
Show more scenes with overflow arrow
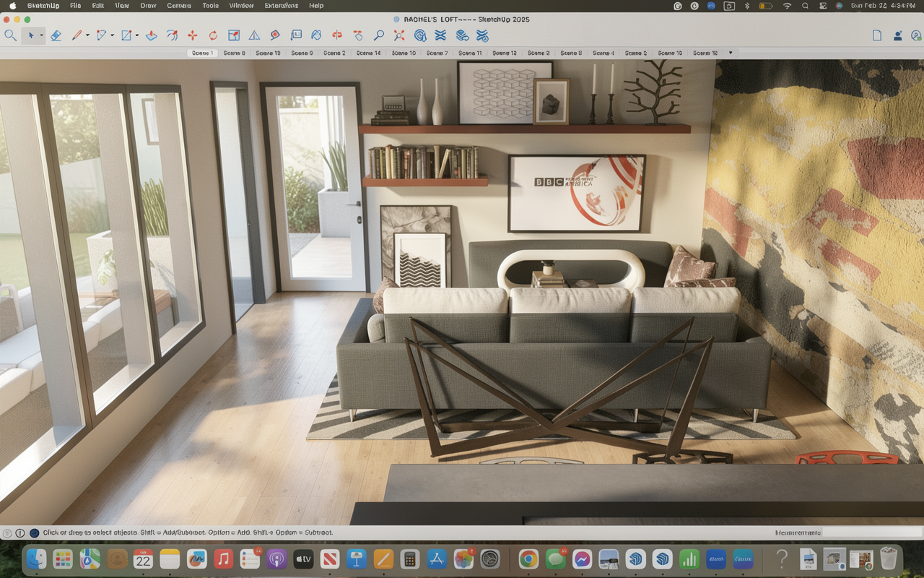[x=730, y=53]
